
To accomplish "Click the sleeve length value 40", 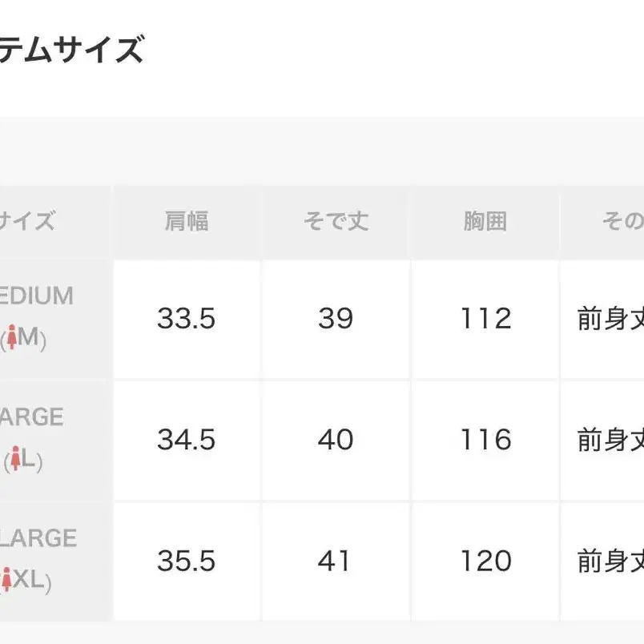I will (336, 440).
